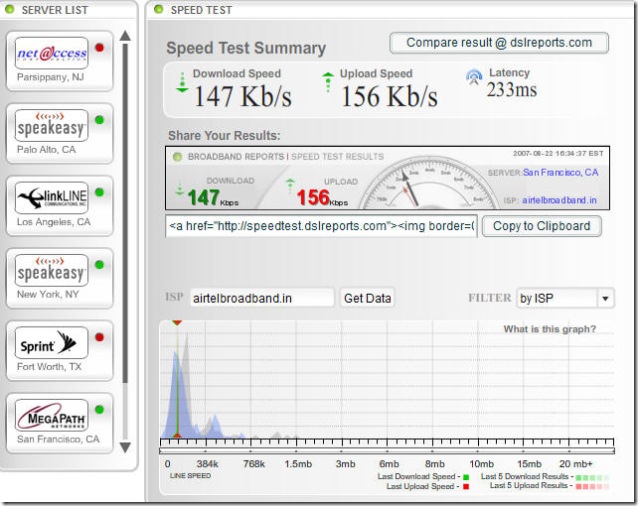Open the filter by ISP dropdown
The height and width of the screenshot is (506, 638).
[564, 298]
